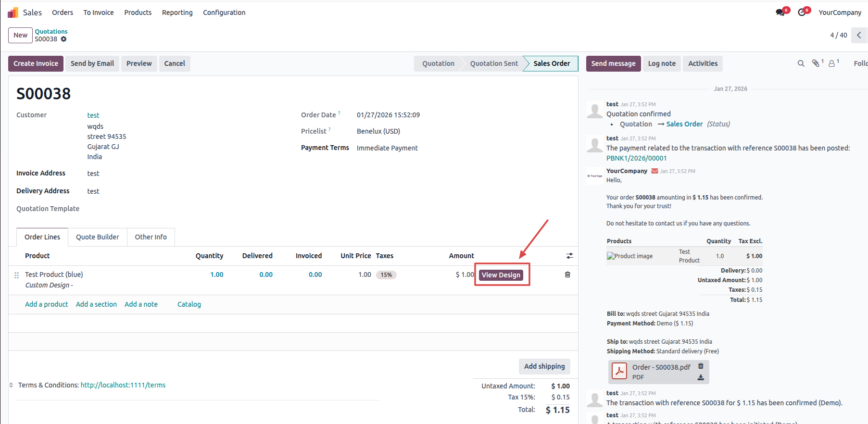This screenshot has height=424, width=868.
Task: Switch to the Quote Builder tab
Action: (x=98, y=237)
